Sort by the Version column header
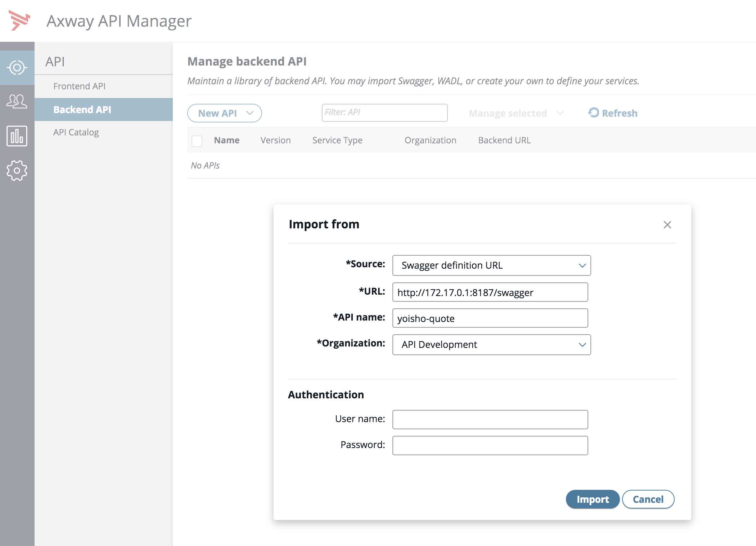Viewport: 756px width, 546px height. pos(275,140)
